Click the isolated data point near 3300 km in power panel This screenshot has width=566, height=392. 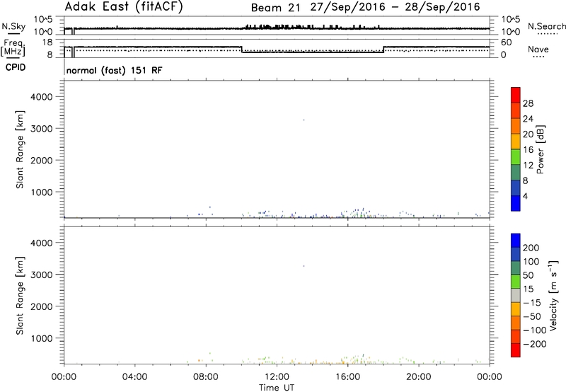(x=304, y=120)
